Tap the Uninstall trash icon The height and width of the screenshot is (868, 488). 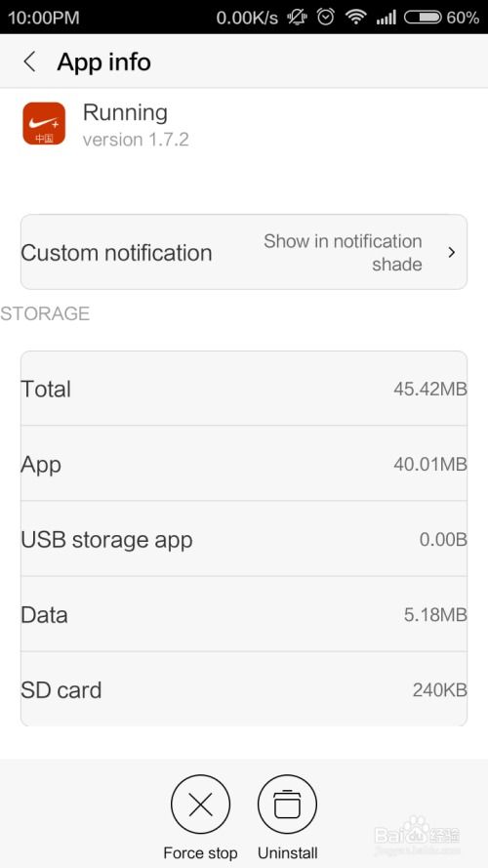[287, 804]
